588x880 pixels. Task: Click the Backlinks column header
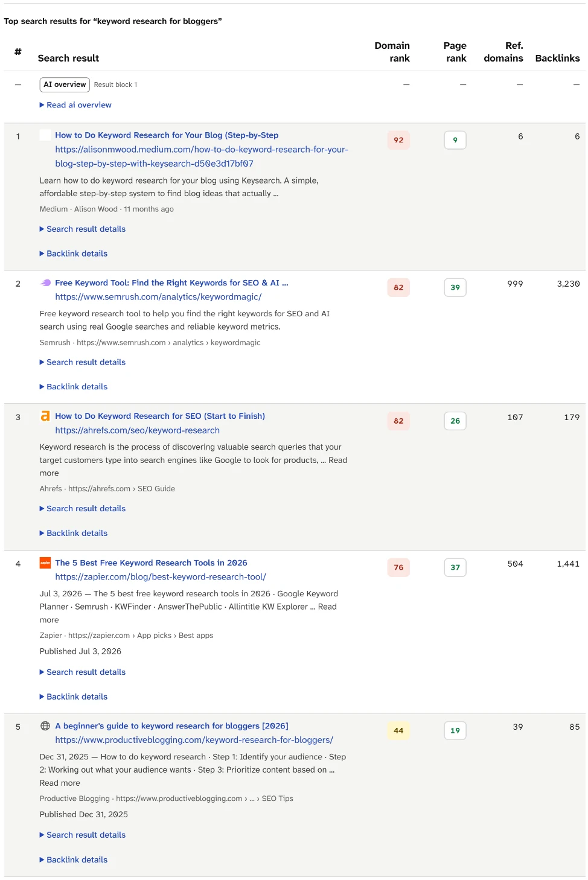coord(557,59)
